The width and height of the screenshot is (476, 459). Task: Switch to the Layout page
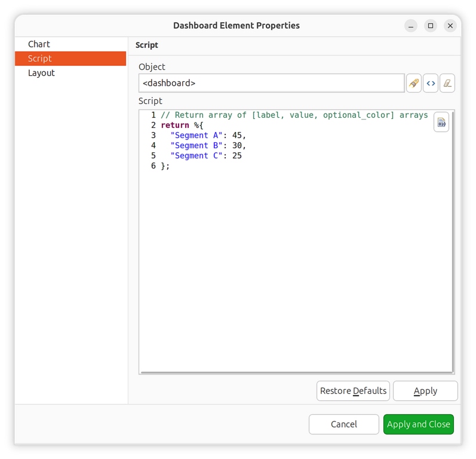tap(41, 73)
